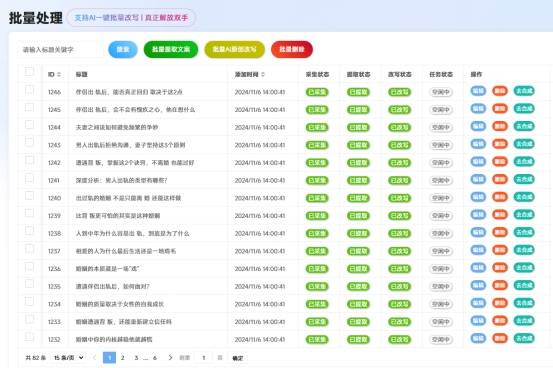
Task: Click 去合成 for row 1242
Action: coord(524,162)
